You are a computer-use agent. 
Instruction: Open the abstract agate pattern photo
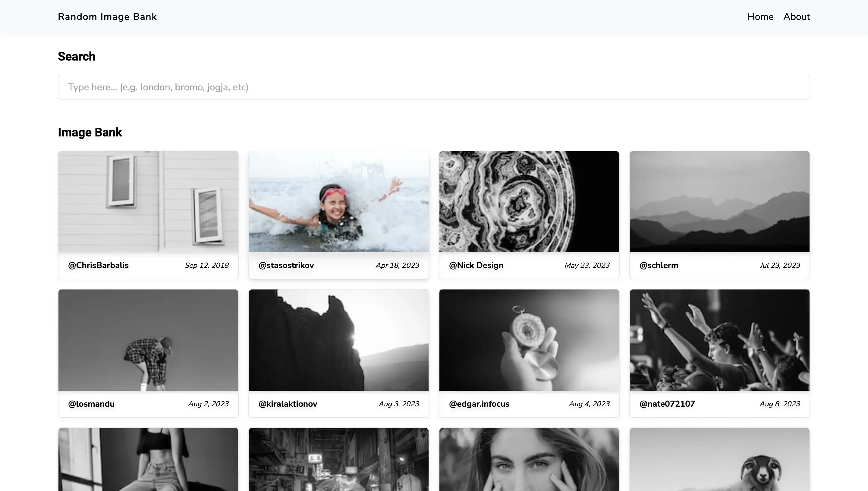(529, 202)
